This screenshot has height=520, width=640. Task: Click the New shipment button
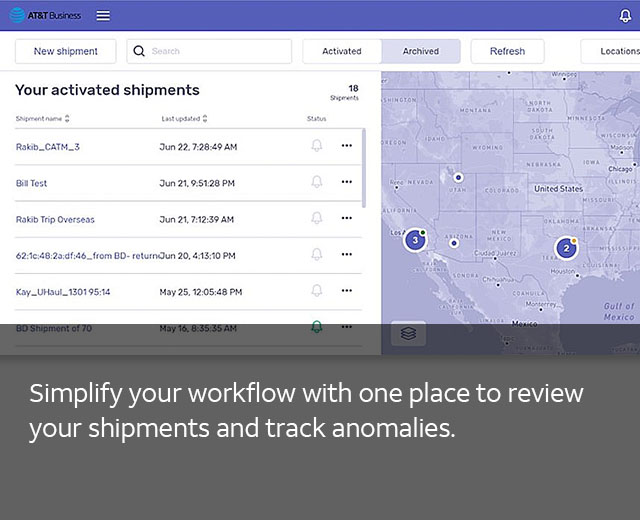[x=66, y=51]
